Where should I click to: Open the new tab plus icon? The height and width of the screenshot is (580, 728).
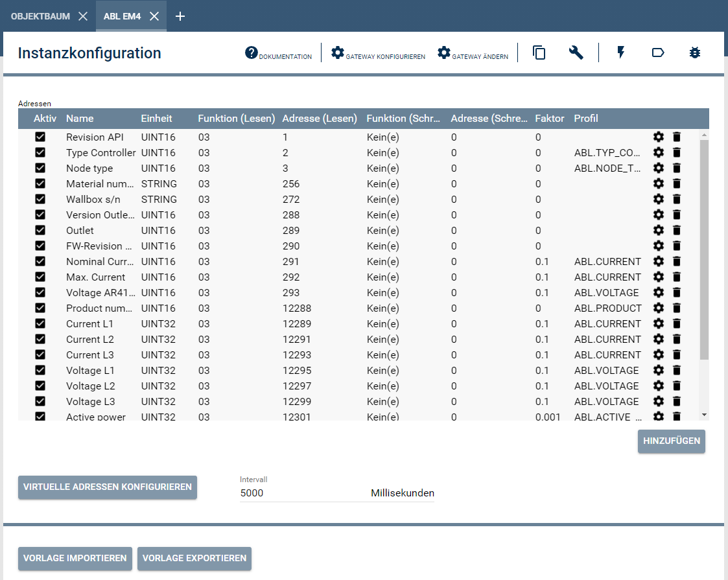[x=180, y=16]
